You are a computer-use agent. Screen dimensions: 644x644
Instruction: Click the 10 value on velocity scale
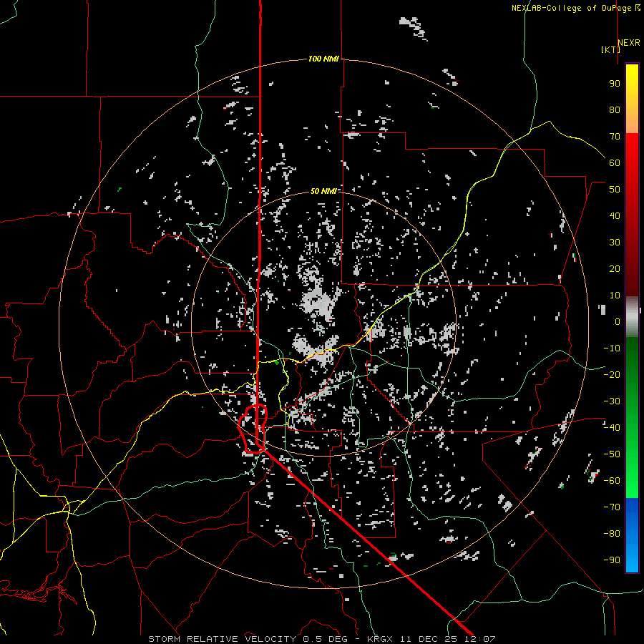coord(615,296)
